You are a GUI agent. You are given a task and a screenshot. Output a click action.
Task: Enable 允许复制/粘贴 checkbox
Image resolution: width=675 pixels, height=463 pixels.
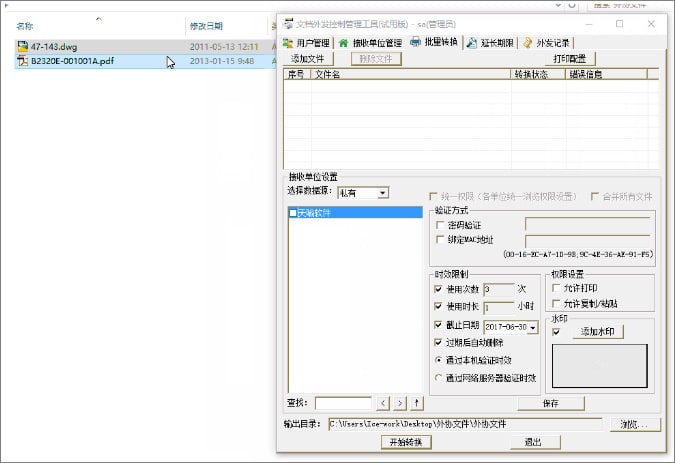[556, 303]
